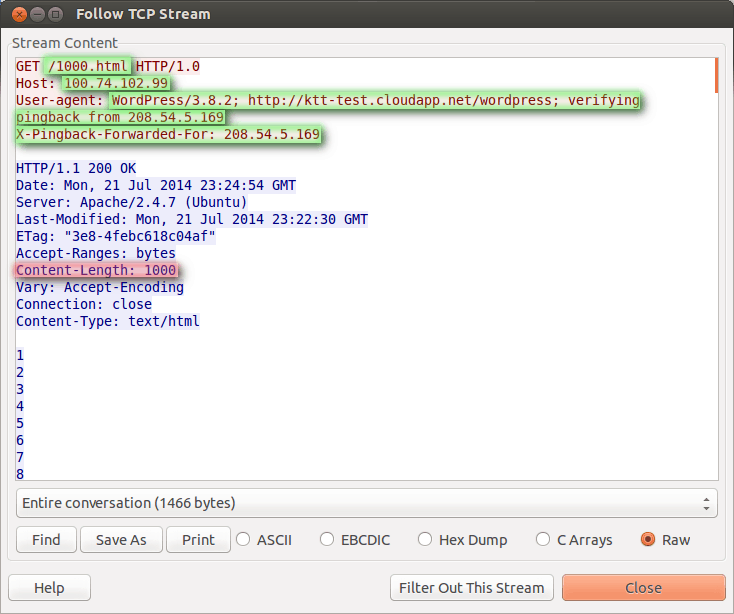Click the 'X-Pingback-Forwarded-For' header line
The image size is (734, 614).
(168, 134)
